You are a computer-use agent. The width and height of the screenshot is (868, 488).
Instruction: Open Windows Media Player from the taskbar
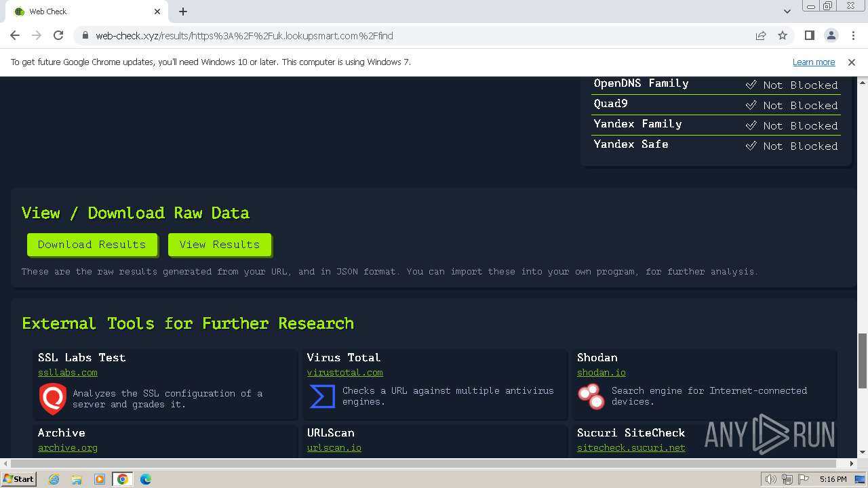pyautogui.click(x=100, y=479)
